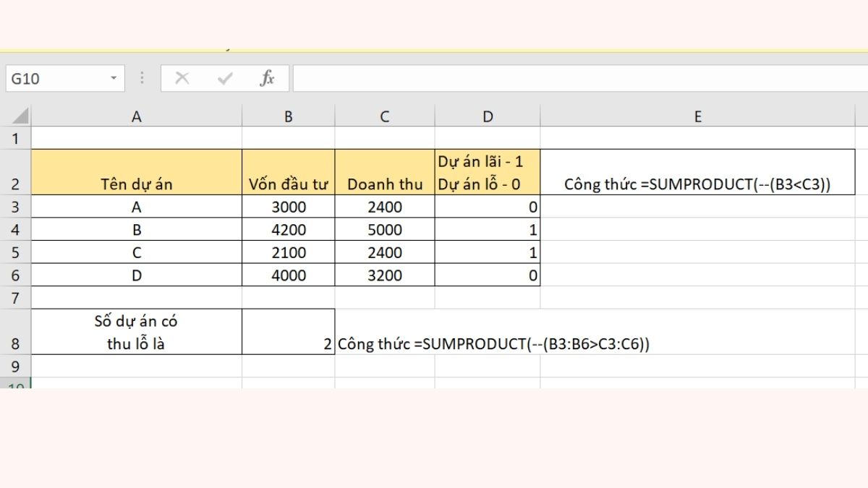Viewport: 868px width, 488px height.
Task: Select column B header
Action: 289,116
